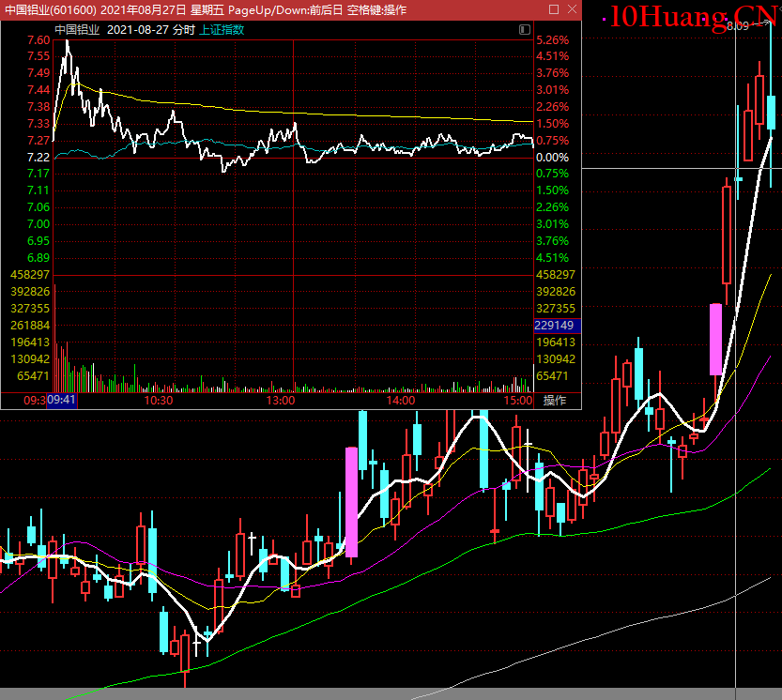Click the green 2.26% percentage label

[553, 207]
